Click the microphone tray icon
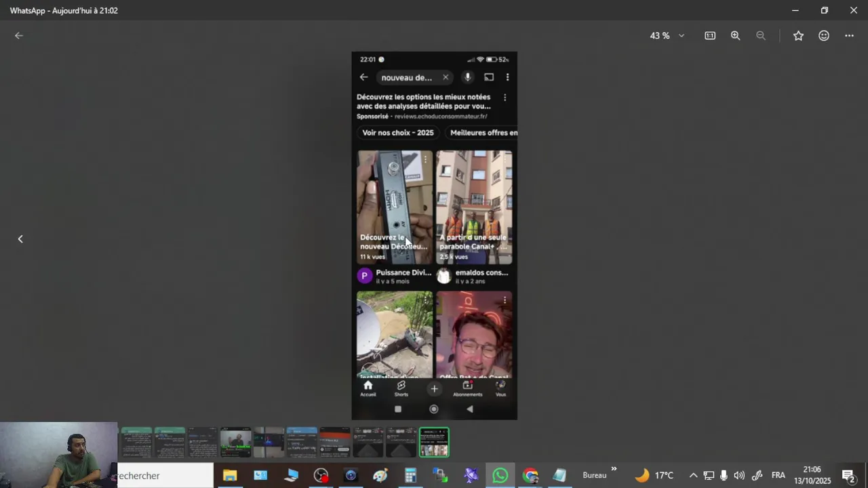Screen dimensions: 868x488 [724, 476]
